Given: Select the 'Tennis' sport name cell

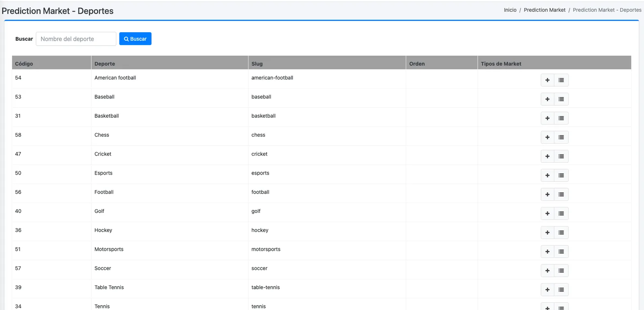Looking at the screenshot, I should [169, 305].
